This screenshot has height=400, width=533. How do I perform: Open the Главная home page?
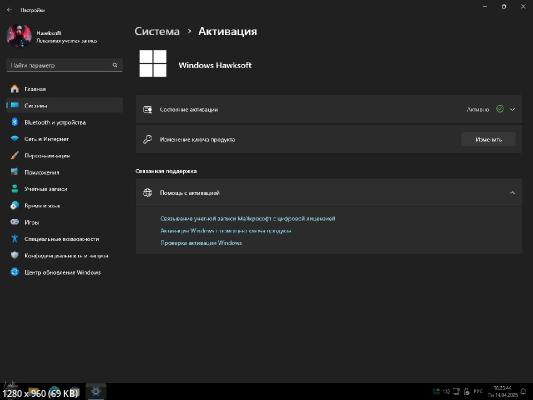coord(65,89)
